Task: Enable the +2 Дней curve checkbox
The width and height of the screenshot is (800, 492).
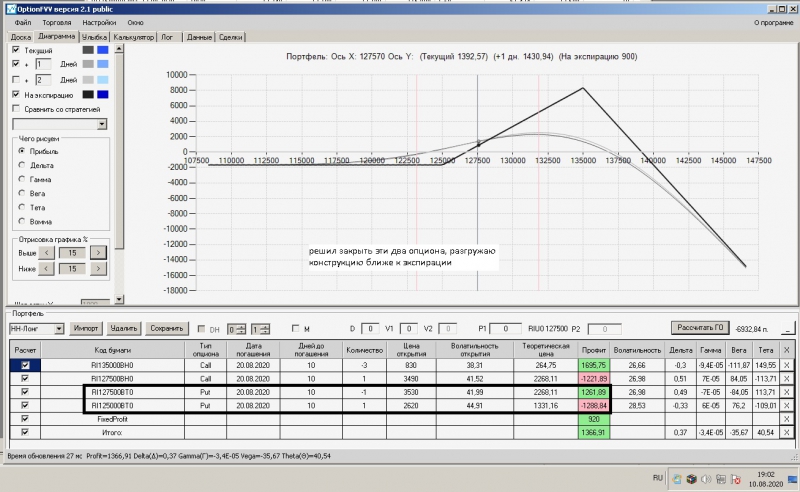Action: pos(16,80)
